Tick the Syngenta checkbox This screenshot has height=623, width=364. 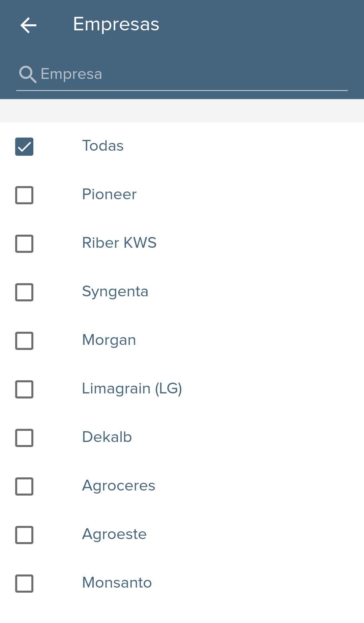(x=24, y=292)
